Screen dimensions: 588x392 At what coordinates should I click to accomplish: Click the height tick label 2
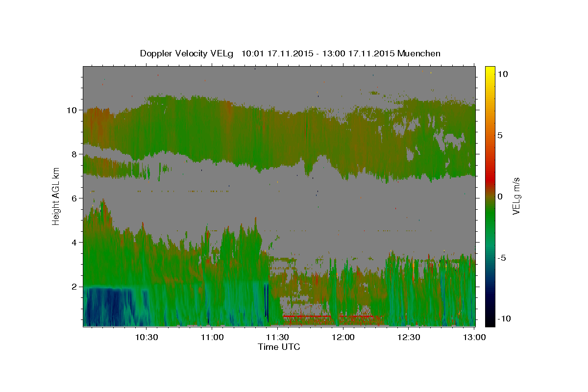point(75,287)
